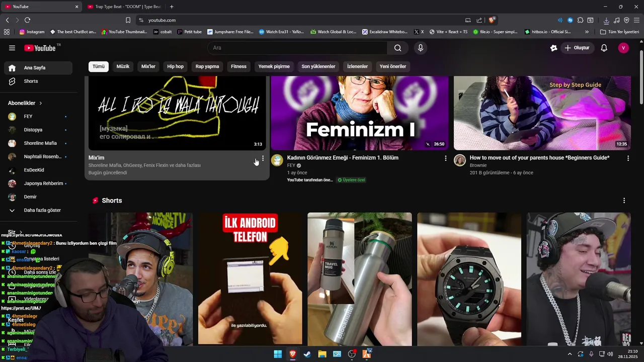Open Shoreline Mafia subscription in sidebar
Viewport: 644px width, 362px height.
click(x=39, y=143)
